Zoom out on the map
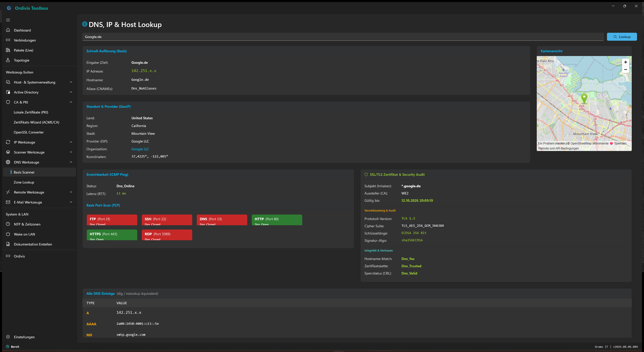644x352 pixels. pyautogui.click(x=625, y=70)
